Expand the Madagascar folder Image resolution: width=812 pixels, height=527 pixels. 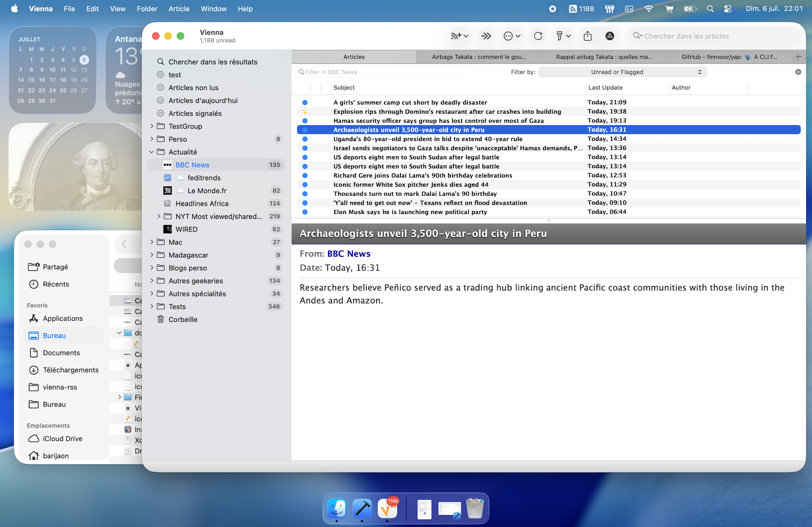point(152,255)
